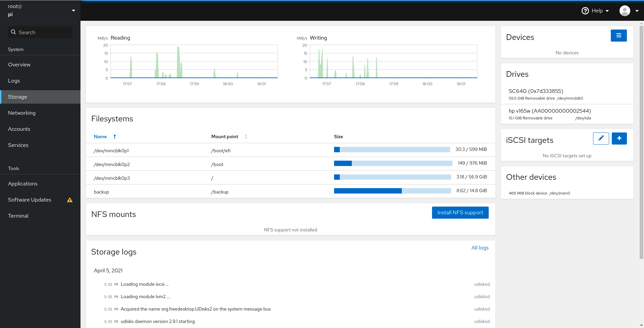Click the sidebar Search input field
The height and width of the screenshot is (328, 644).
click(44, 32)
